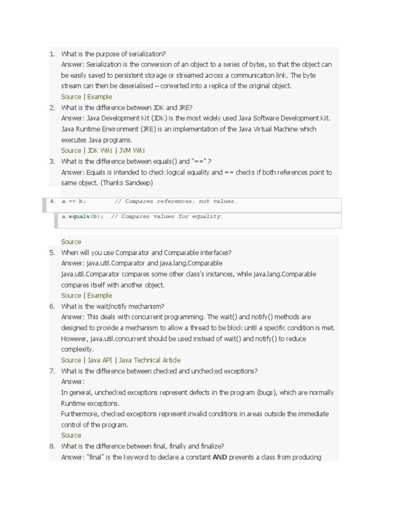Open the Java API link
The height and width of the screenshot is (532, 399).
click(100, 360)
